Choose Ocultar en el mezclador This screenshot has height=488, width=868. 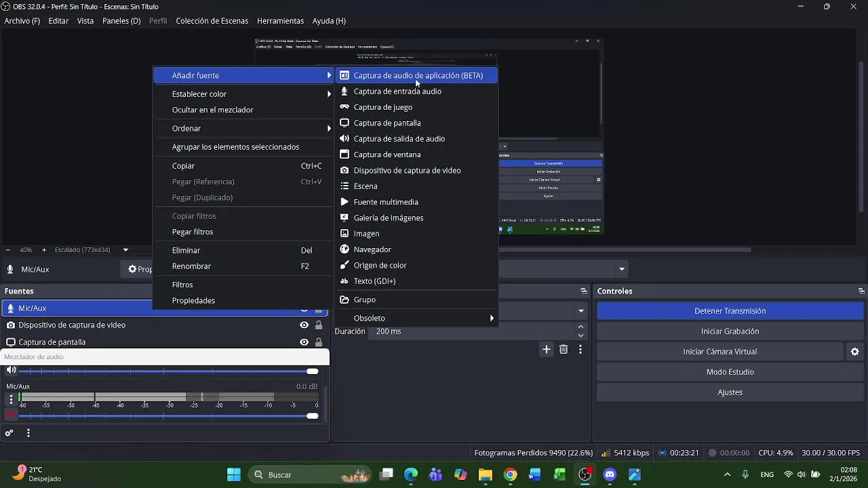pos(243,110)
